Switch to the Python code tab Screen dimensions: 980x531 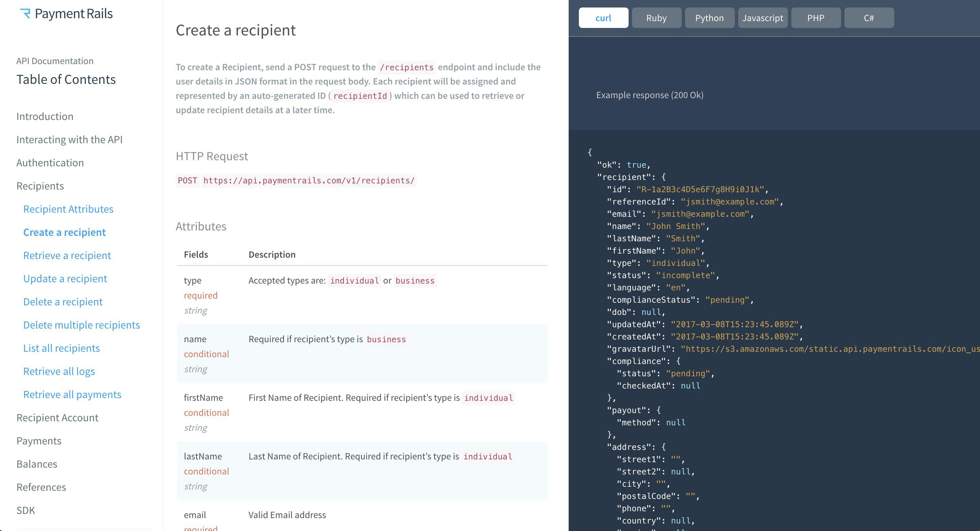(x=709, y=17)
